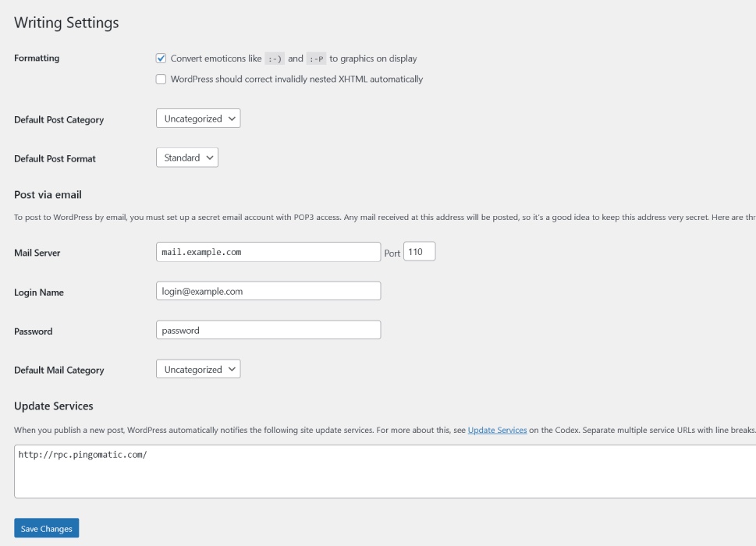Click the Update Services section heading
The height and width of the screenshot is (546, 756).
coord(54,406)
